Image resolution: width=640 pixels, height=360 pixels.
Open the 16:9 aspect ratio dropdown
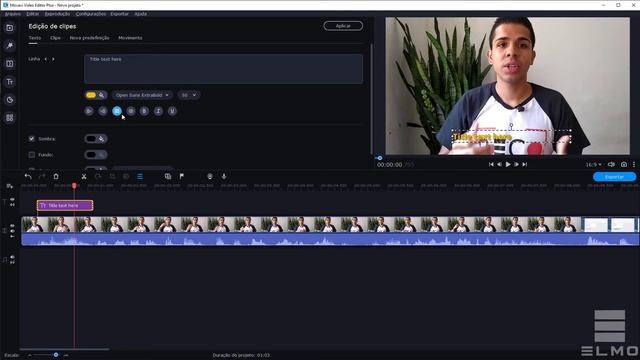pyautogui.click(x=593, y=164)
